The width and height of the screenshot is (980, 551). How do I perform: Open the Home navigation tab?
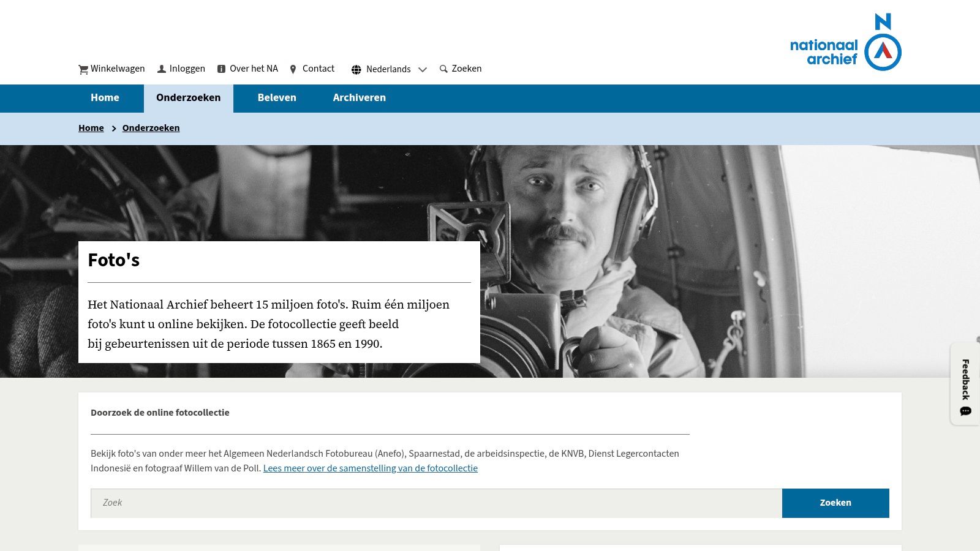pyautogui.click(x=105, y=98)
